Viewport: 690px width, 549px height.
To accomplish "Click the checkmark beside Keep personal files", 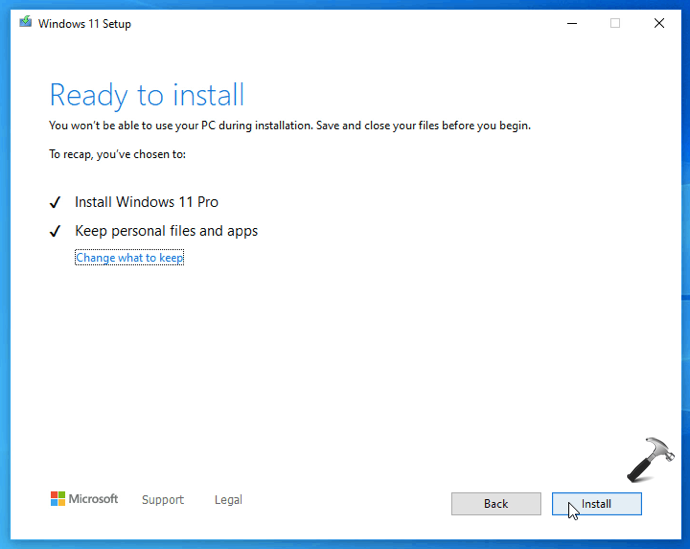I will point(56,232).
